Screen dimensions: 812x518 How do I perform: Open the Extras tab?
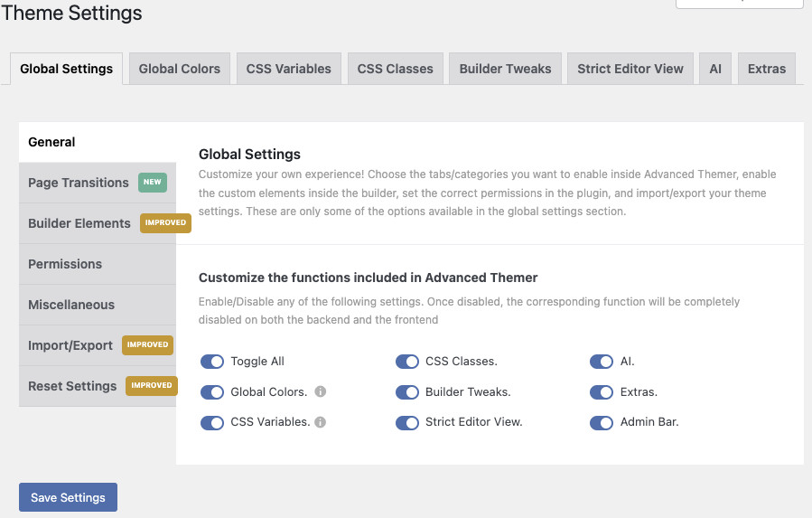(x=767, y=69)
